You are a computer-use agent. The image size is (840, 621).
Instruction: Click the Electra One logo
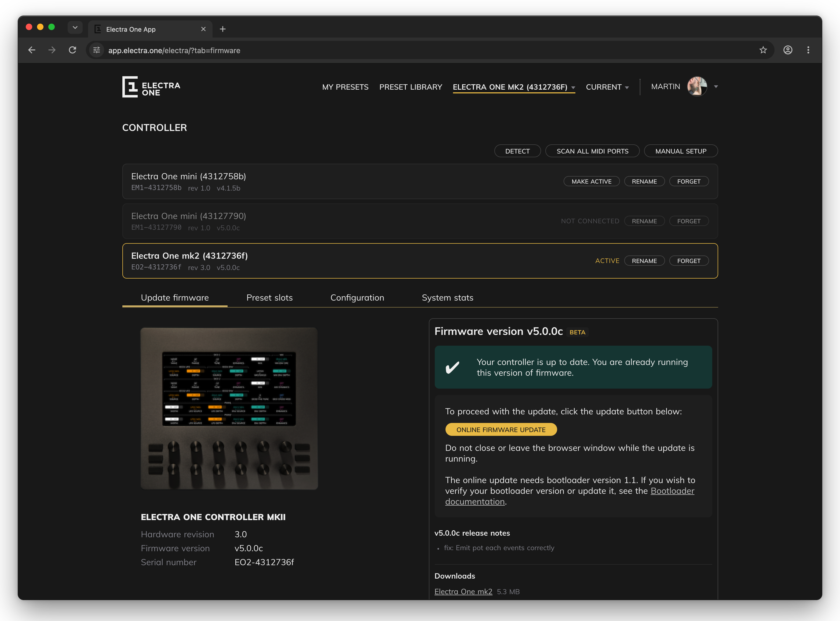pyautogui.click(x=151, y=87)
